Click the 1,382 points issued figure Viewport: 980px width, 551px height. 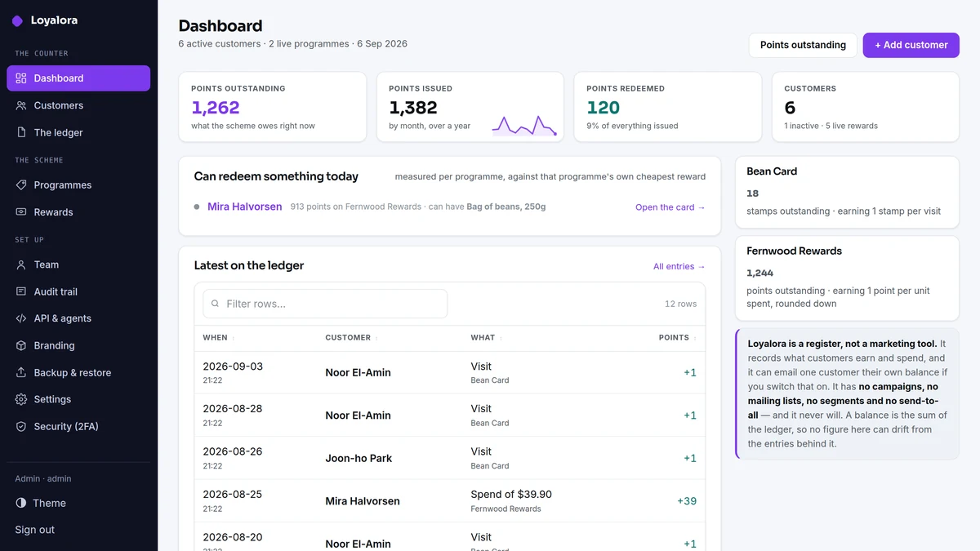413,108
